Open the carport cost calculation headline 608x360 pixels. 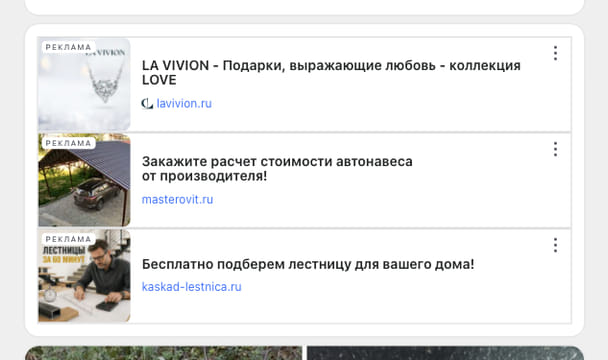277,168
